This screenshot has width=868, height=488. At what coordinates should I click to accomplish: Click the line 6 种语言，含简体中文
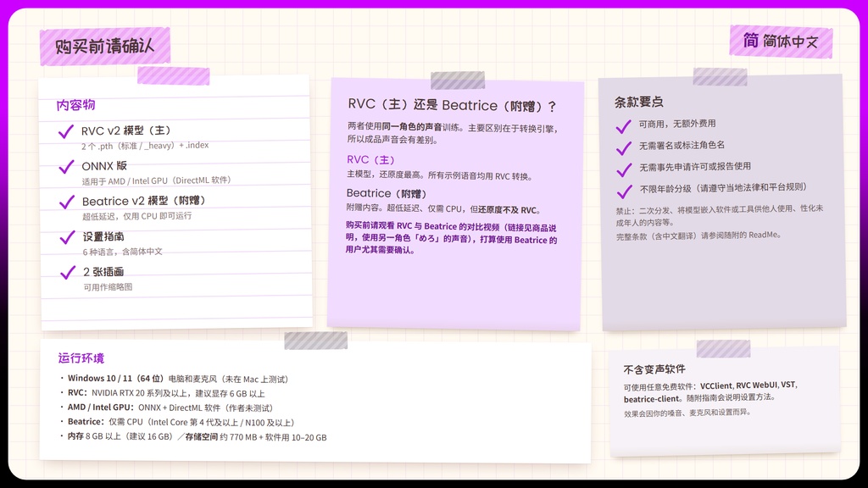tap(123, 251)
